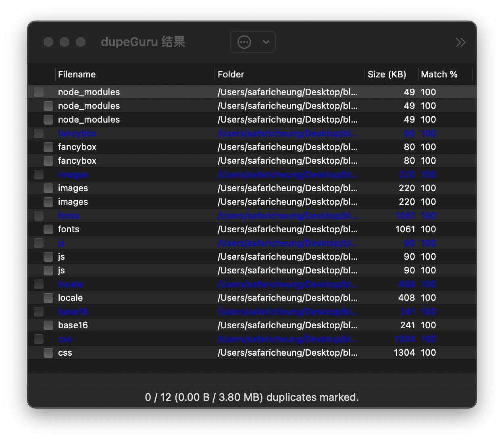Check the locale duplicate row checkbox
Viewport: 504px width, 442px height.
point(48,298)
